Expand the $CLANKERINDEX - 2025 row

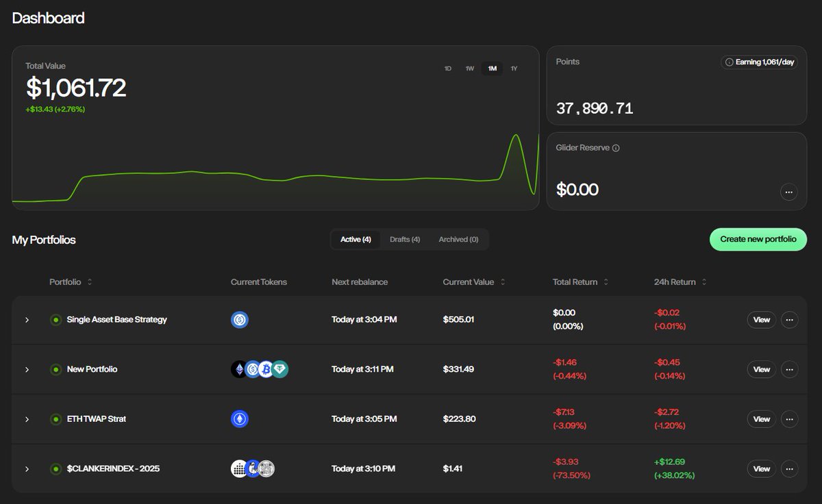pos(27,469)
